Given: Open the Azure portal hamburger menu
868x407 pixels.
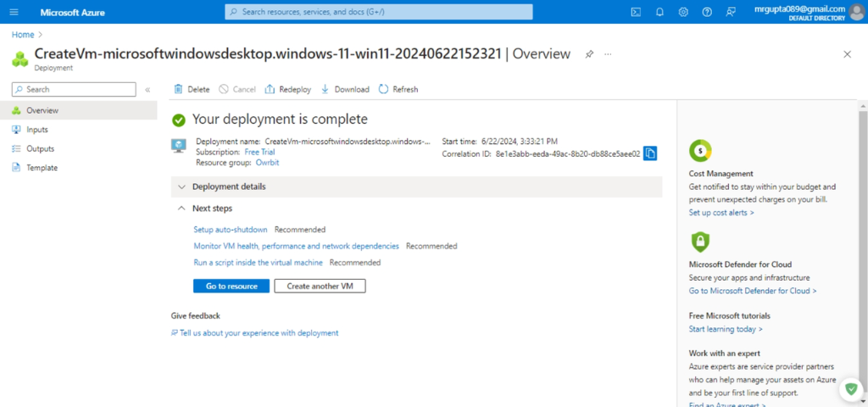Looking at the screenshot, I should coord(13,12).
